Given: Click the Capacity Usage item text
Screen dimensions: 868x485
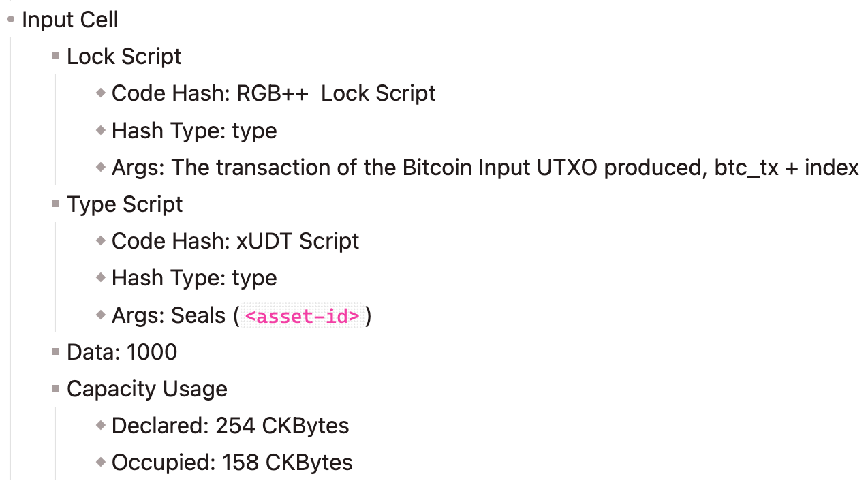Looking at the screenshot, I should pos(147,389).
